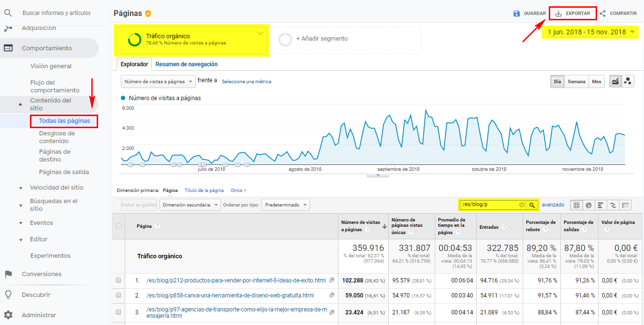Open the p212 page in new window icon
Screen dimensions: 644x325
click(x=332, y=281)
